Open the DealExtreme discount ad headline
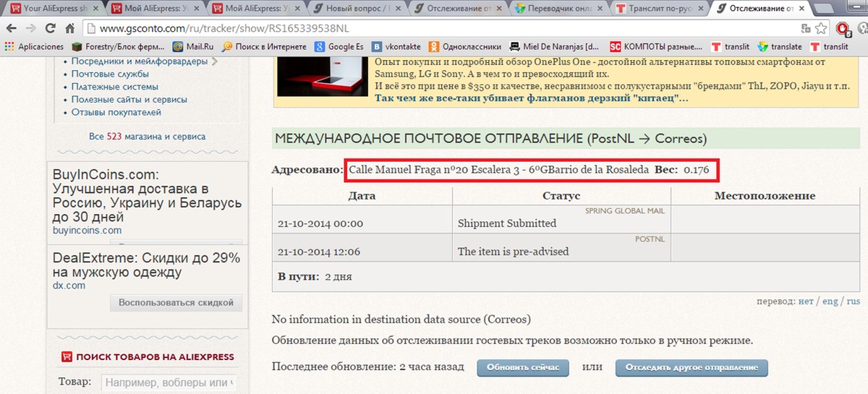The image size is (868, 394). [146, 265]
